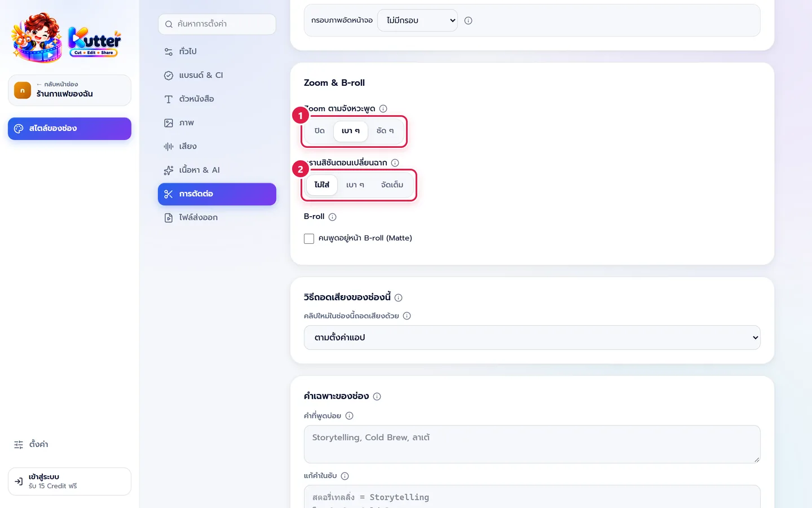Open B-roll info tooltip icon
The width and height of the screenshot is (812, 508).
[x=332, y=217]
